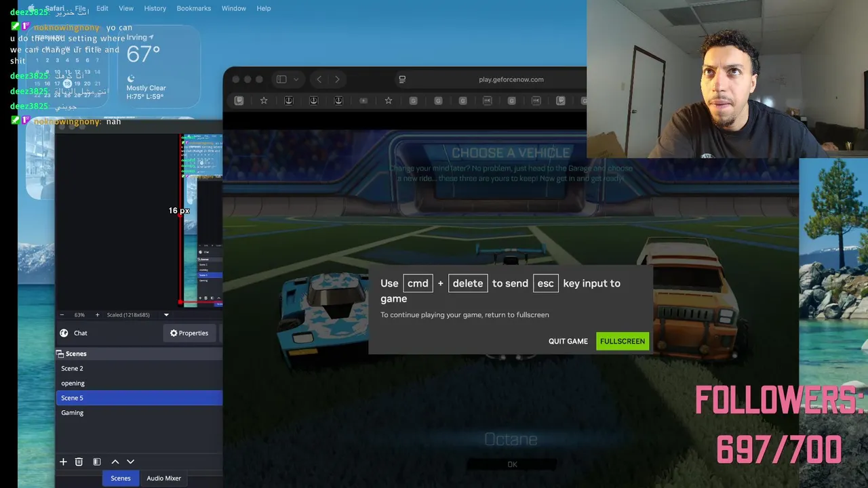Open the Edit menu
This screenshot has width=868, height=488.
(x=102, y=8)
